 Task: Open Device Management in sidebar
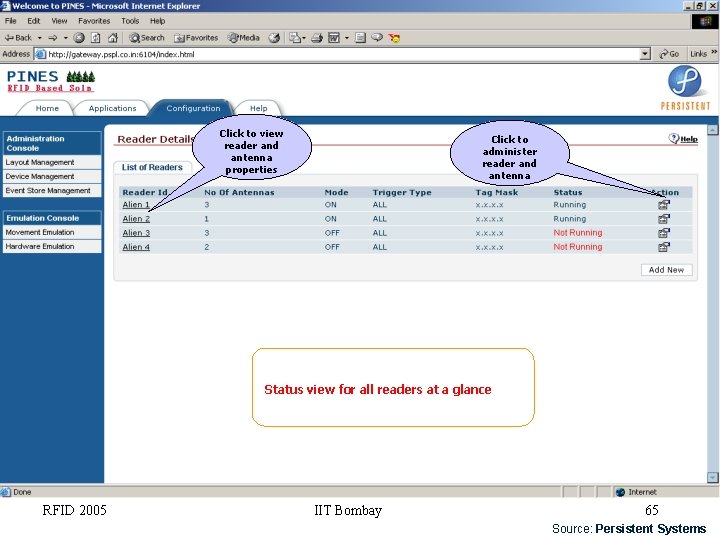click(51, 177)
